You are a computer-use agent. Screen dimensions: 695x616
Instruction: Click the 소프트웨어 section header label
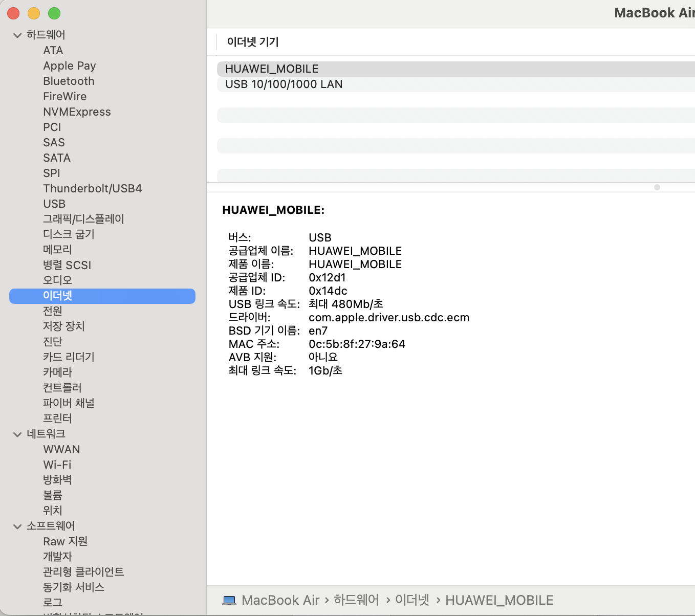pos(51,526)
